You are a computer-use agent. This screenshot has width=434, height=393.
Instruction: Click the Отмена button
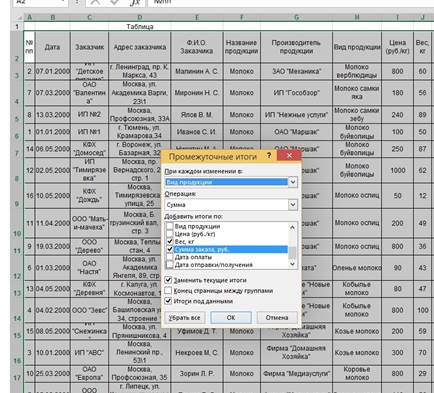click(277, 318)
